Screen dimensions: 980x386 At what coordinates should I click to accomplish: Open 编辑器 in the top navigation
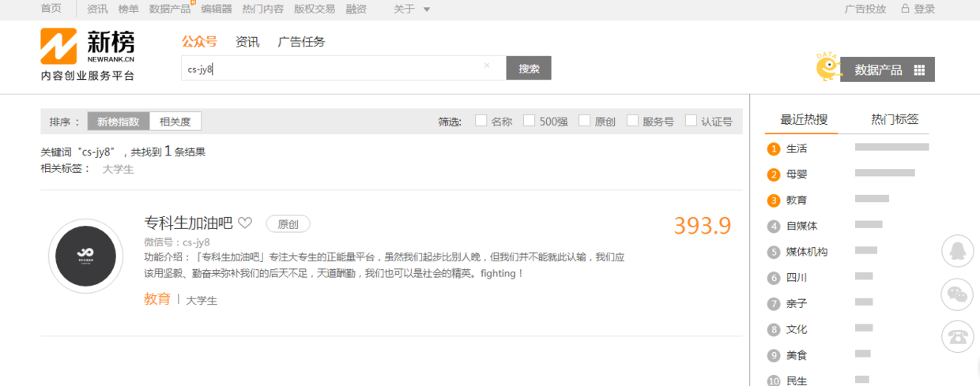coord(217,9)
